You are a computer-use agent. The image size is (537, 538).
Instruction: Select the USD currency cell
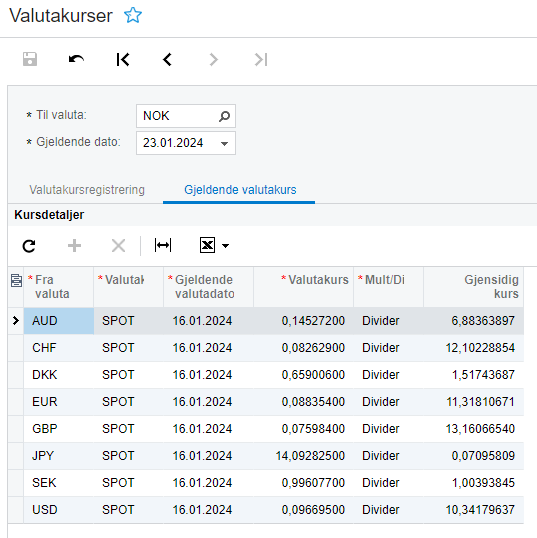click(59, 510)
